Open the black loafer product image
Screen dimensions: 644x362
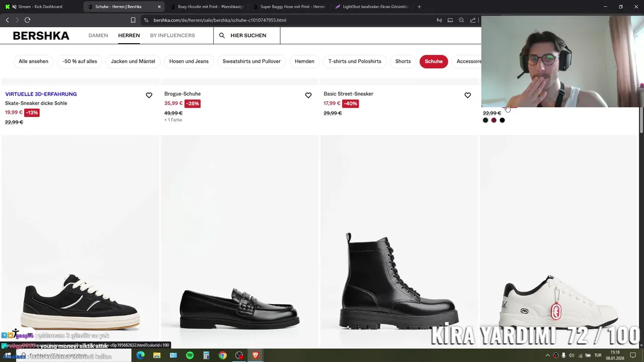(x=239, y=241)
